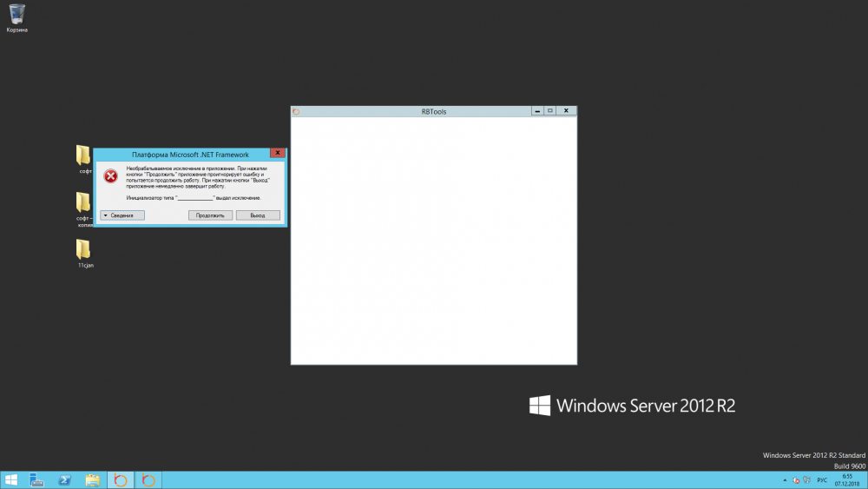
Task: Click the Recycle Bin (Корзина) desktop icon
Action: tap(16, 15)
